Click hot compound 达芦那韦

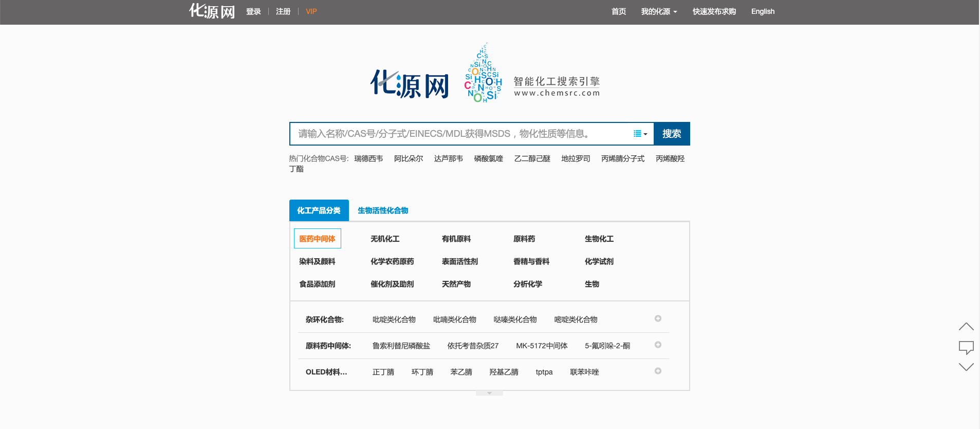pos(449,158)
